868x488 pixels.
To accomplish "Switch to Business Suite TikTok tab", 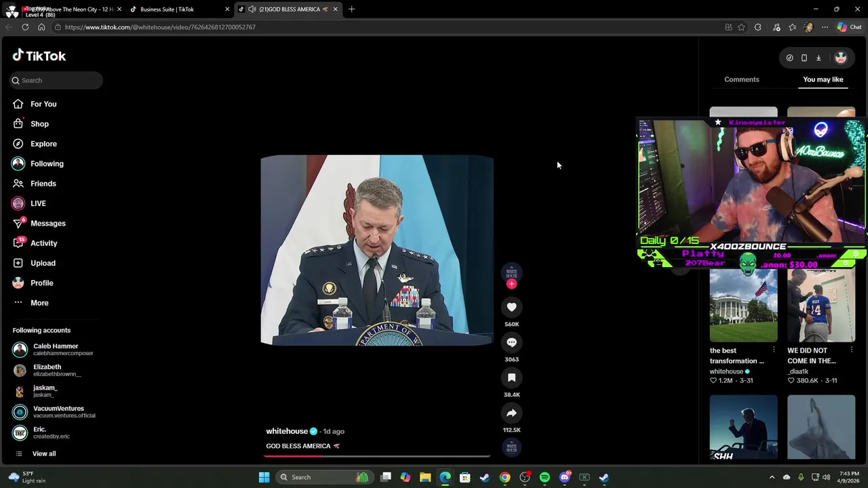I will point(179,9).
